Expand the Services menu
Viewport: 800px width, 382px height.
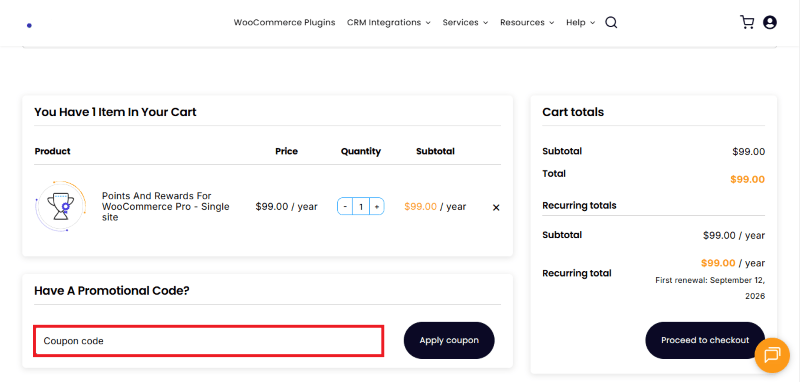click(x=465, y=22)
